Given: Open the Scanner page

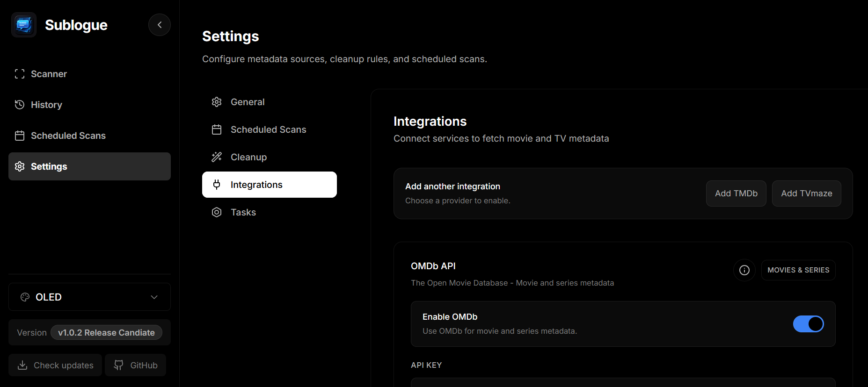Looking at the screenshot, I should (x=89, y=74).
